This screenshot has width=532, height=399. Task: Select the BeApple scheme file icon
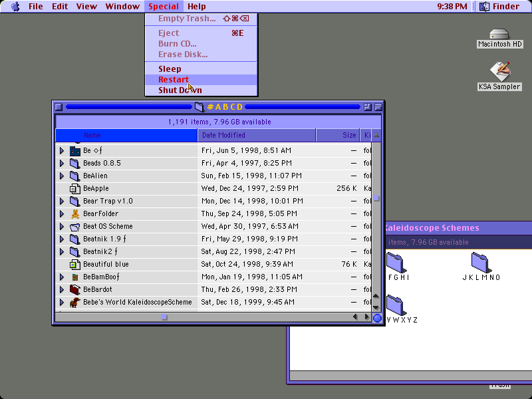pyautogui.click(x=75, y=189)
